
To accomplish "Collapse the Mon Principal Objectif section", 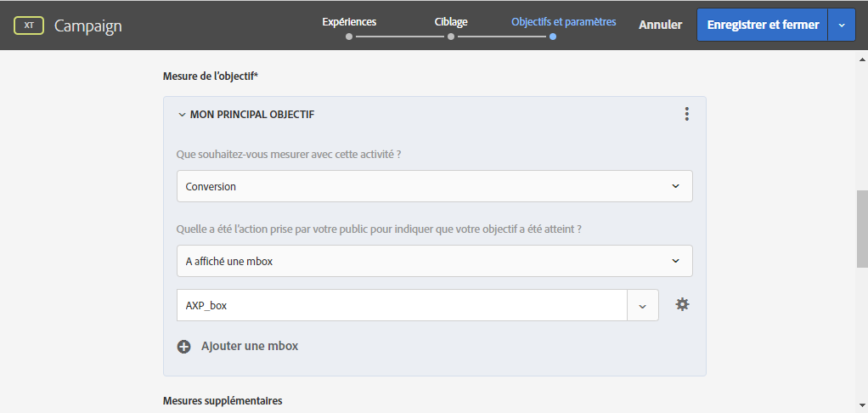I will pyautogui.click(x=182, y=114).
